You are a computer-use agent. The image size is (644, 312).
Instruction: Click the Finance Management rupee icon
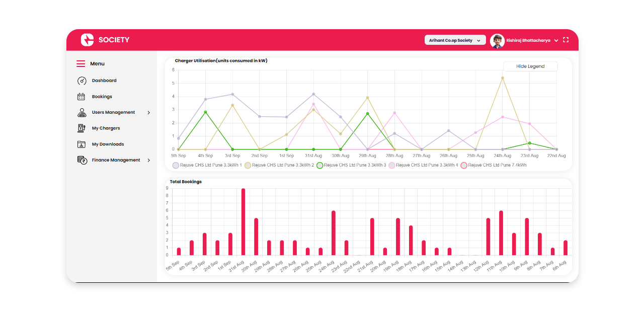click(82, 160)
